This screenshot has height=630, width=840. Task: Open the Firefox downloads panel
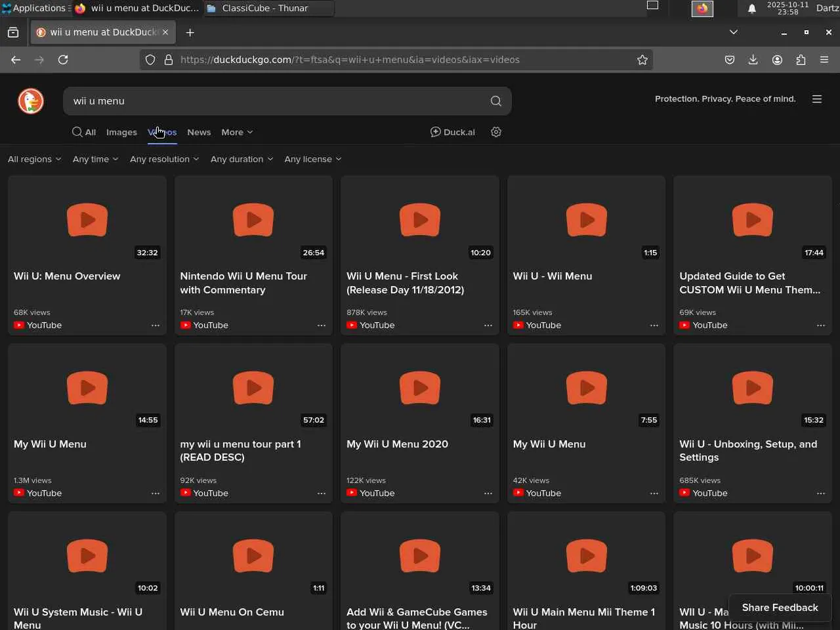753,60
